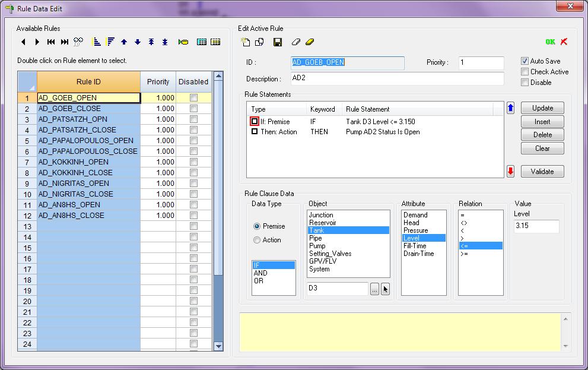Click the rule ID input field
This screenshot has width=588, height=370.
click(x=348, y=63)
